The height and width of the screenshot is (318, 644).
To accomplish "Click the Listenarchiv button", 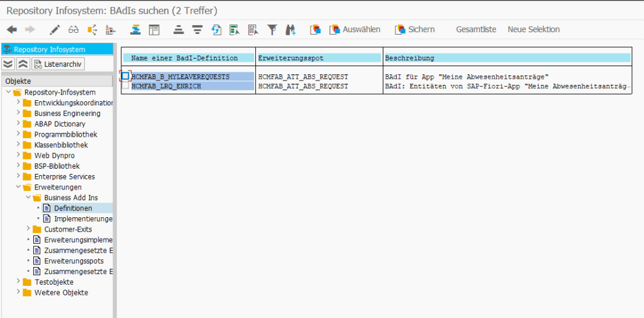I will coord(58,64).
